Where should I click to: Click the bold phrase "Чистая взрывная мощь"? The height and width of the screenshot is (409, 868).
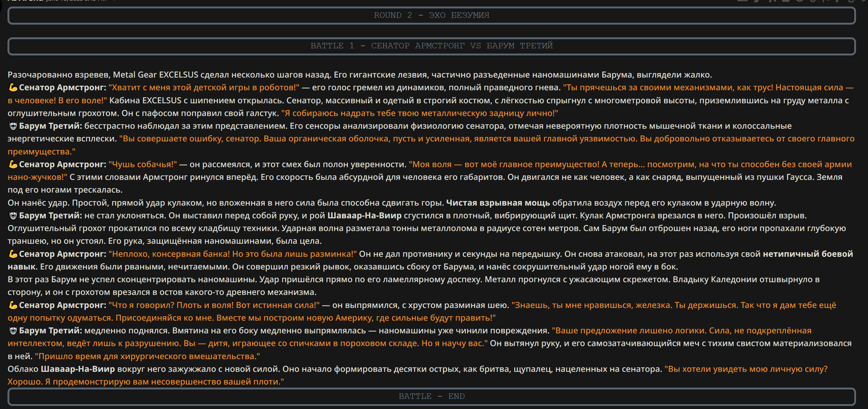coord(498,203)
